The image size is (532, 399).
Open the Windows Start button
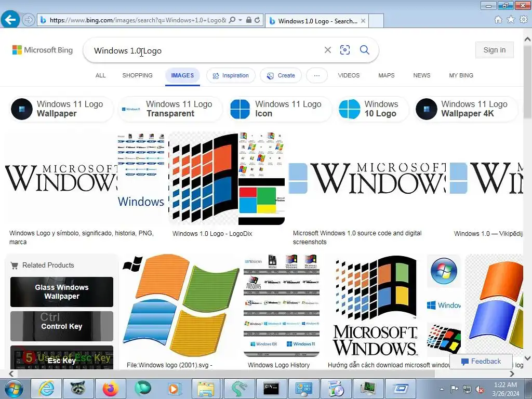(14, 389)
